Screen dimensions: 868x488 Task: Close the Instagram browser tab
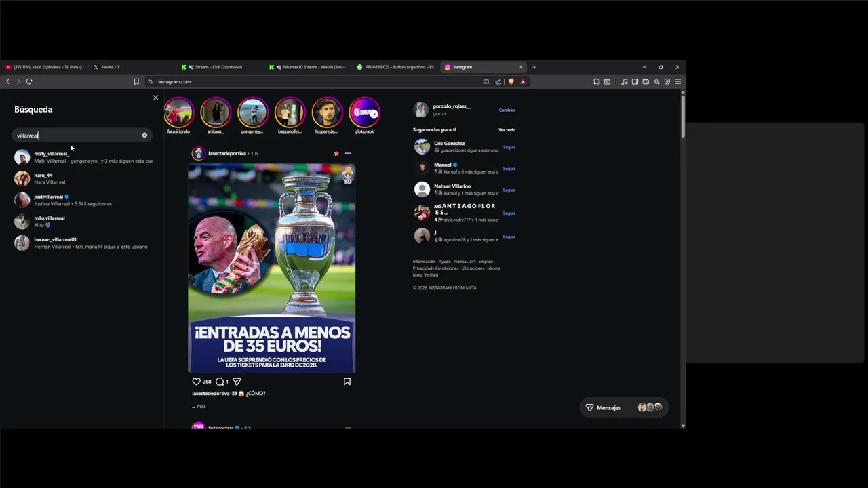pos(521,67)
